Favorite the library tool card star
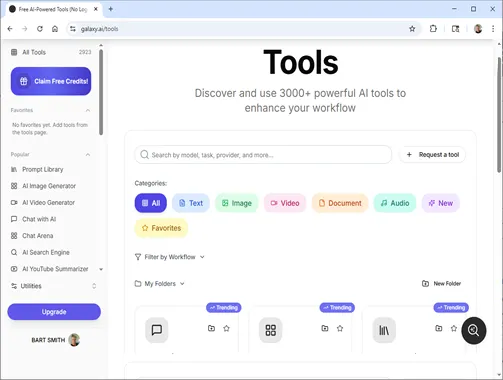Image resolution: width=503 pixels, height=380 pixels. (454, 328)
